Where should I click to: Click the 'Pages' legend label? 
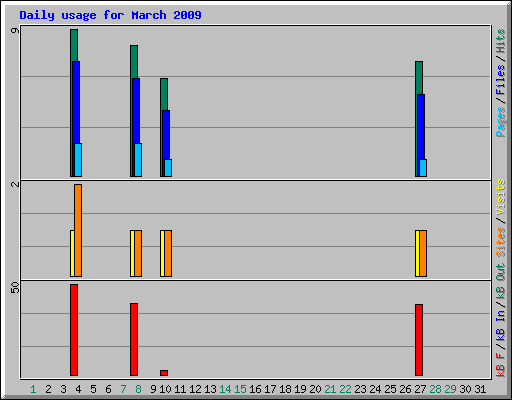pos(500,122)
